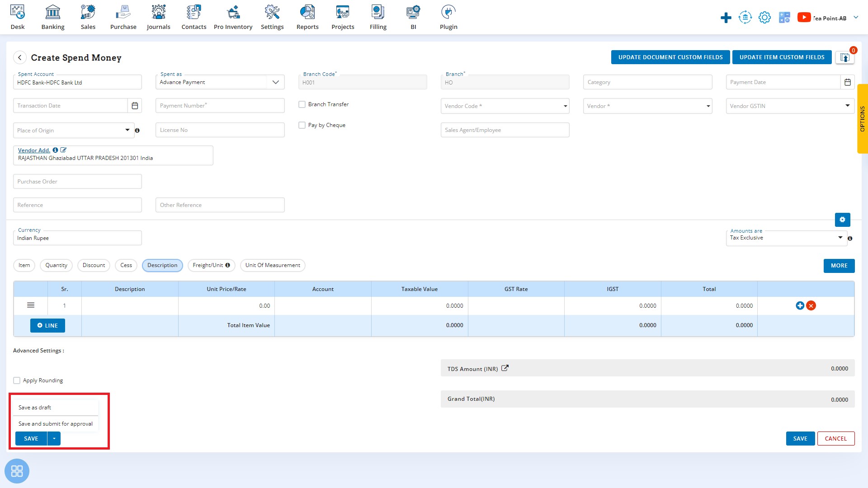Open the Projects module

coord(343,18)
